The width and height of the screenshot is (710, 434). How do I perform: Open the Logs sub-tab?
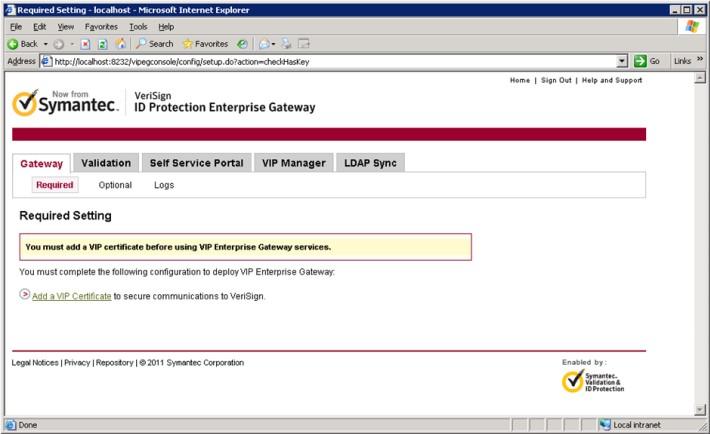pos(164,185)
